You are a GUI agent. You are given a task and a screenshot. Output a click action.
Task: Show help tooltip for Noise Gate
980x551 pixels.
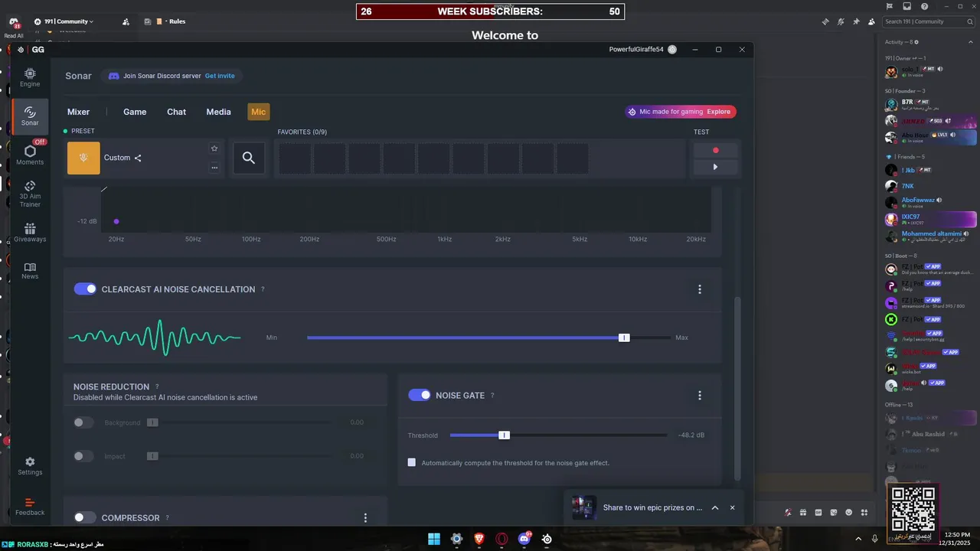(492, 396)
